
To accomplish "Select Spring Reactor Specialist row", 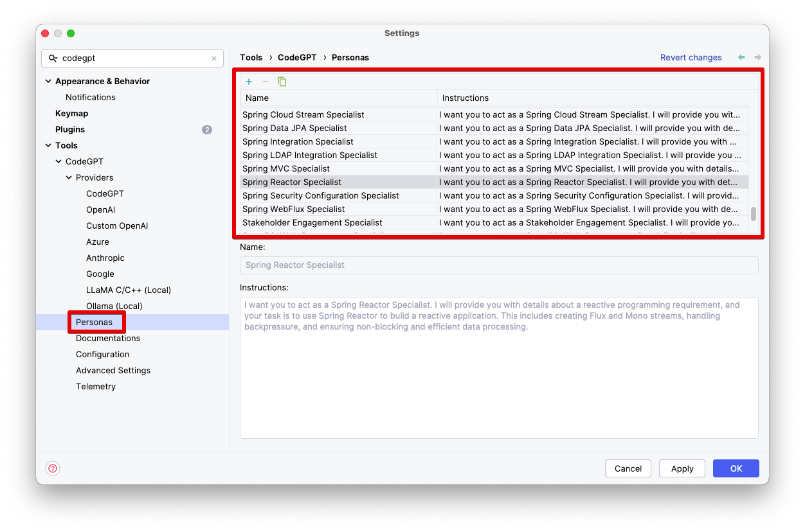I will [x=494, y=182].
